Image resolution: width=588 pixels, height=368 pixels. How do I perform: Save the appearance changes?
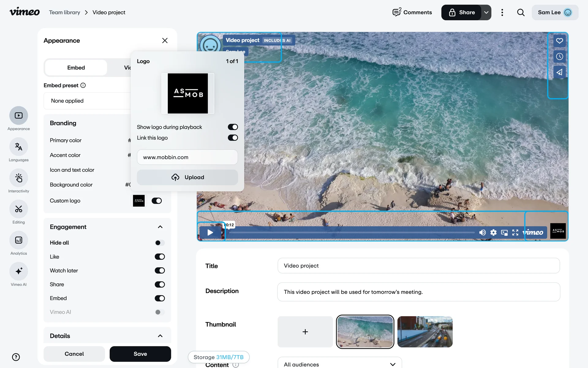tap(140, 354)
